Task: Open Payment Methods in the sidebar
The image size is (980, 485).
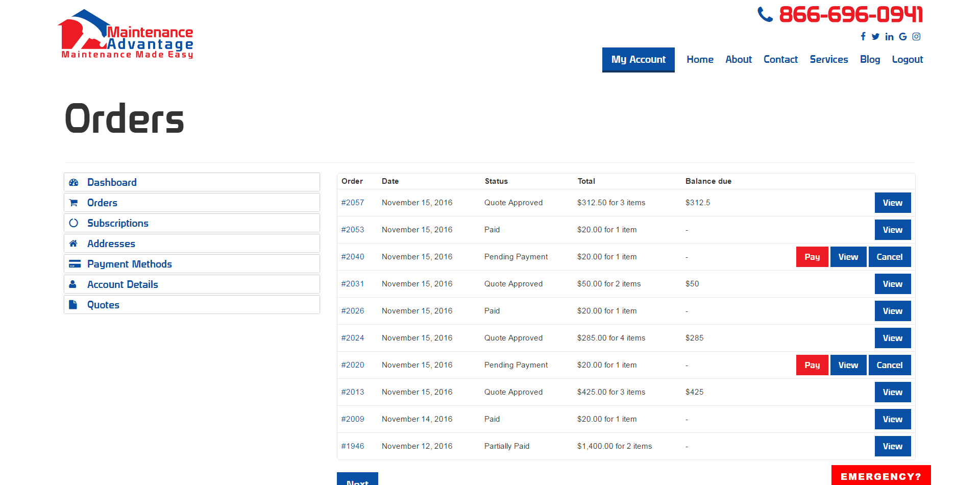Action: coord(192,264)
